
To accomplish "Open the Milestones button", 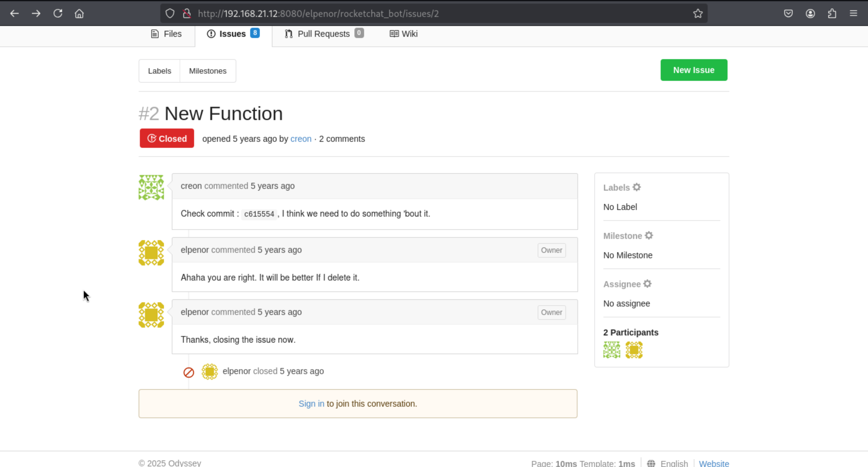I will pos(208,71).
